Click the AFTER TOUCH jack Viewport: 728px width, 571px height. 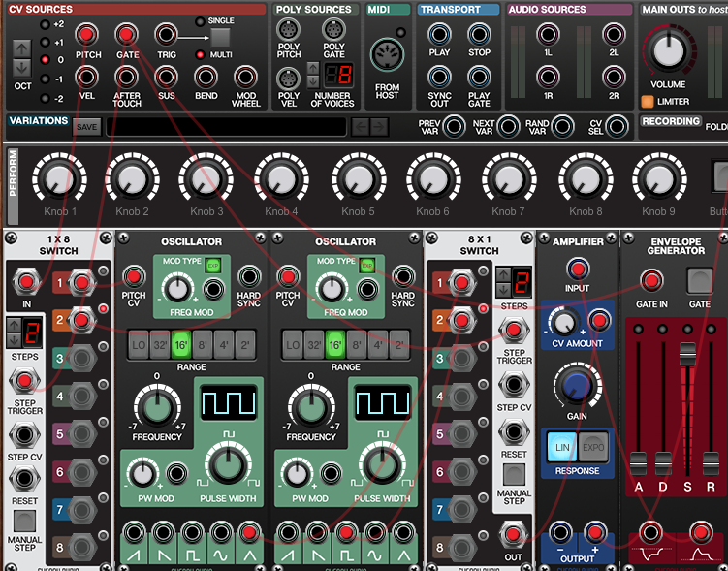tap(126, 77)
